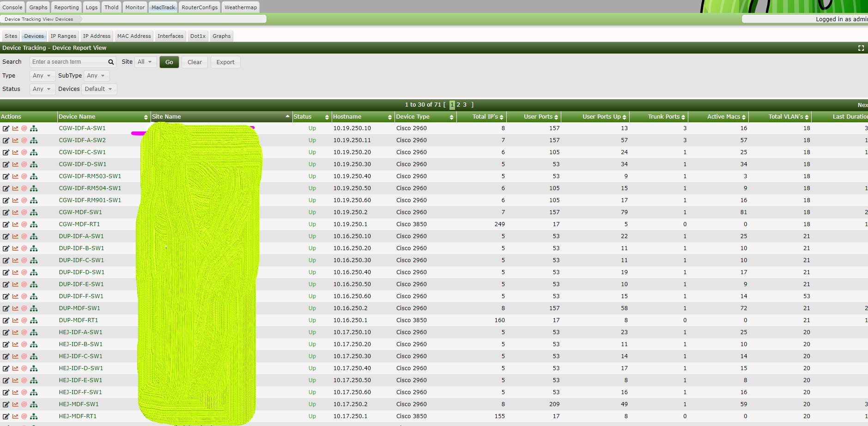View graphs icon for HEJ-MDF-SW1
The image size is (868, 426).
(x=15, y=404)
